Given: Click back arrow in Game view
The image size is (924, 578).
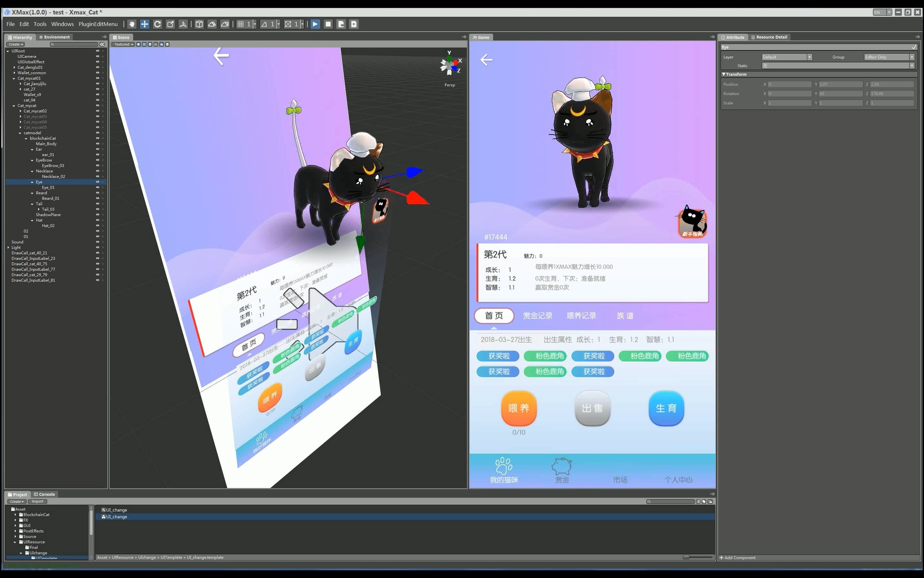Looking at the screenshot, I should [486, 60].
